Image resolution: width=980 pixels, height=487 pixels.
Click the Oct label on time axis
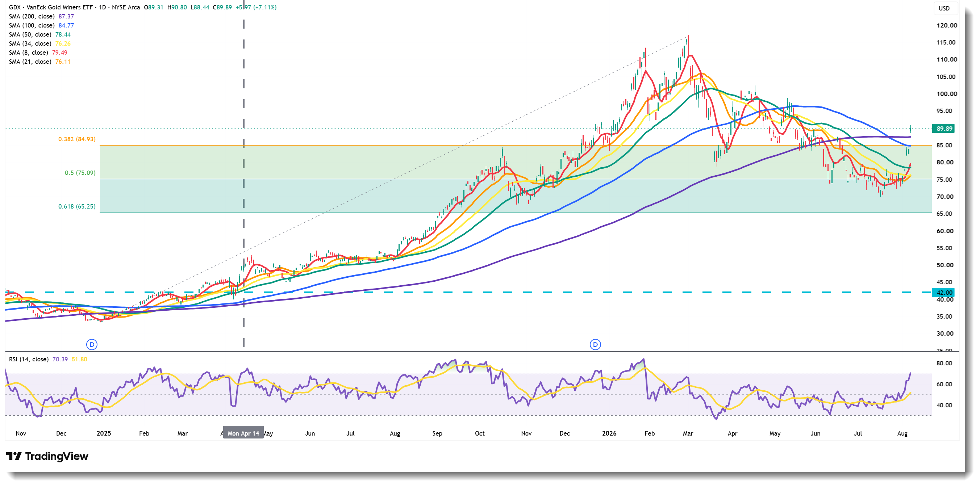pos(480,433)
